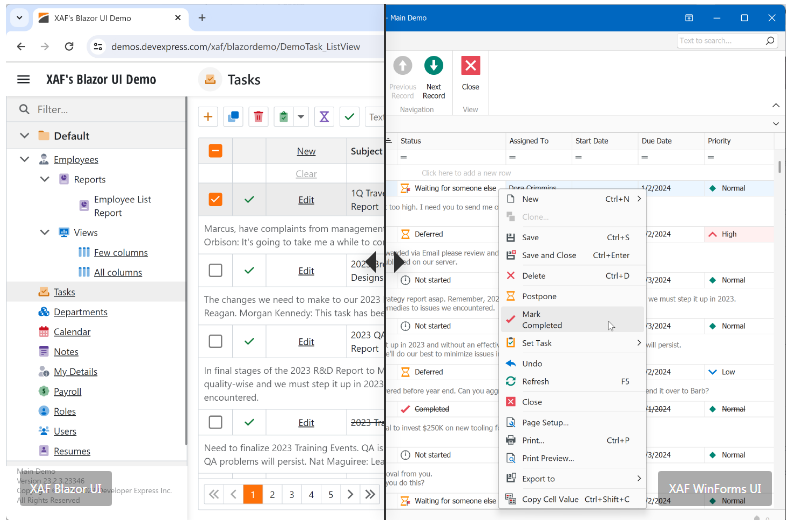Choose Postpone in the context menu
The height and width of the screenshot is (525, 792).
(573, 296)
